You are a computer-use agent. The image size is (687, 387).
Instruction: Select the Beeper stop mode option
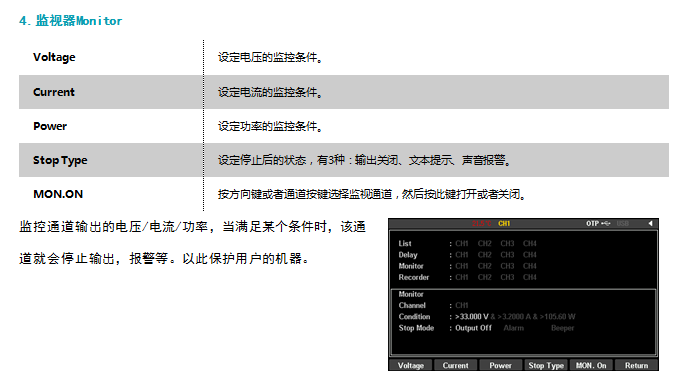click(563, 328)
